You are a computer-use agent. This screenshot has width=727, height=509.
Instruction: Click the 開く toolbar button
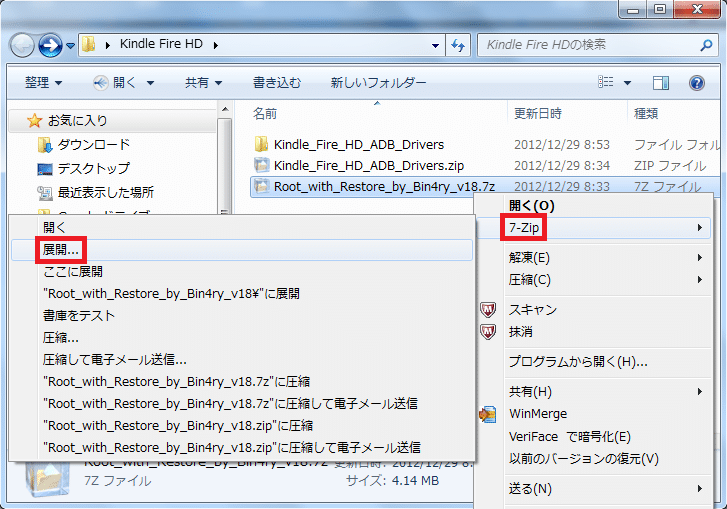click(115, 83)
